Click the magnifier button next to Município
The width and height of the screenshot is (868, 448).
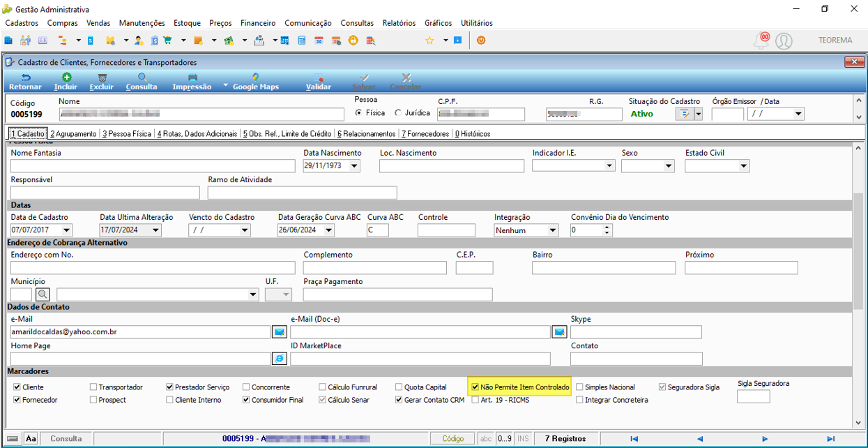click(x=43, y=294)
